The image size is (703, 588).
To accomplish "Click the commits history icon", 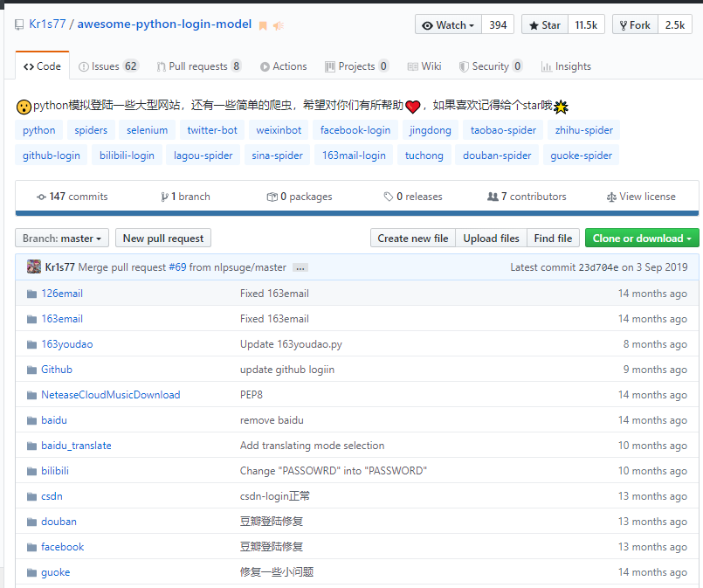I will [41, 197].
